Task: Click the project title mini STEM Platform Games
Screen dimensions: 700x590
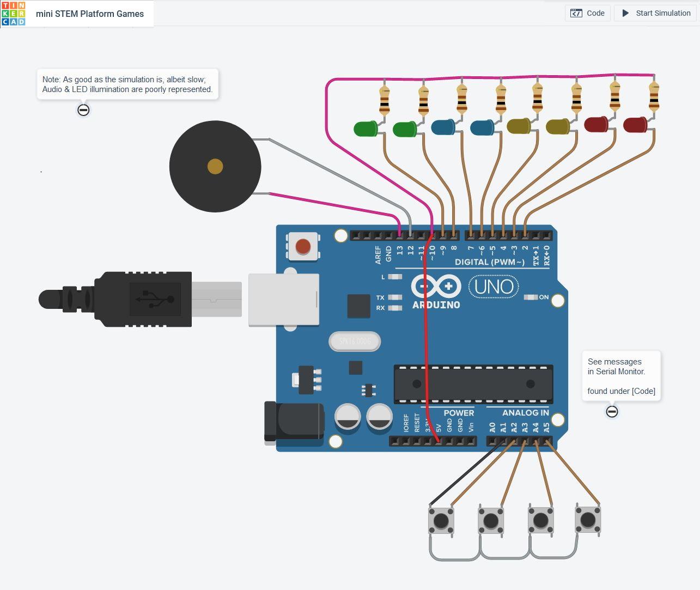Action: point(90,14)
